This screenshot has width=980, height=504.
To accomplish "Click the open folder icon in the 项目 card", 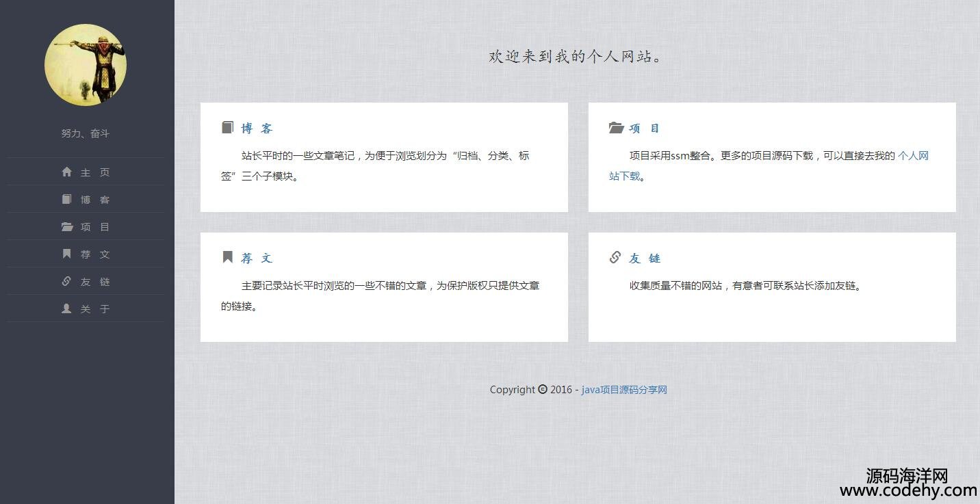I will click(x=616, y=128).
